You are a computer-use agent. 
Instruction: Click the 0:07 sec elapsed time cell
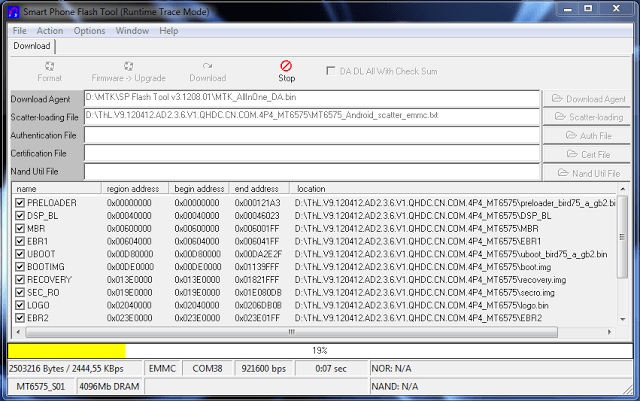(331, 369)
